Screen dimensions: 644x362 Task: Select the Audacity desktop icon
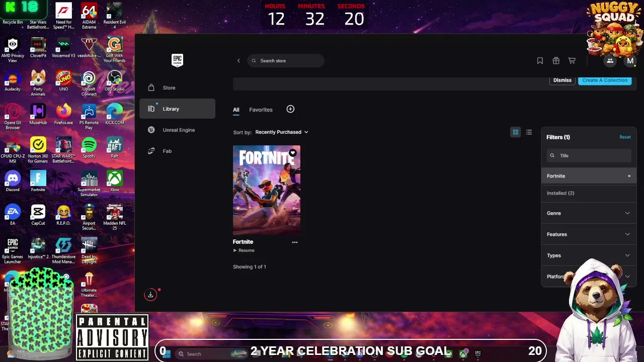(13, 80)
